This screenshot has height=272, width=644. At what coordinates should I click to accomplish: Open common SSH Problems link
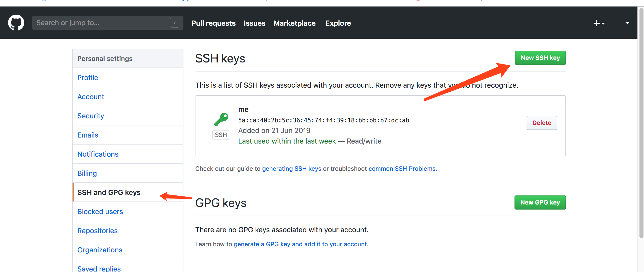tap(402, 169)
